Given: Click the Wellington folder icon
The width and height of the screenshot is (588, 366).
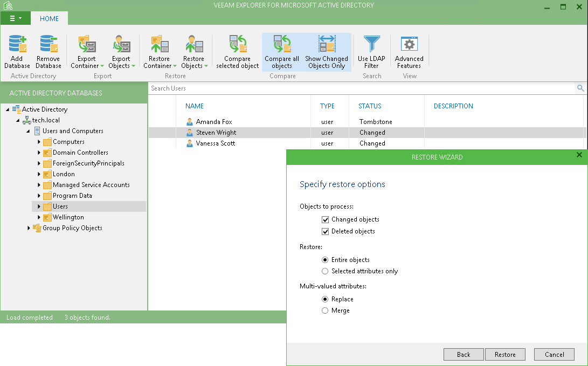Looking at the screenshot, I should click(x=47, y=217).
